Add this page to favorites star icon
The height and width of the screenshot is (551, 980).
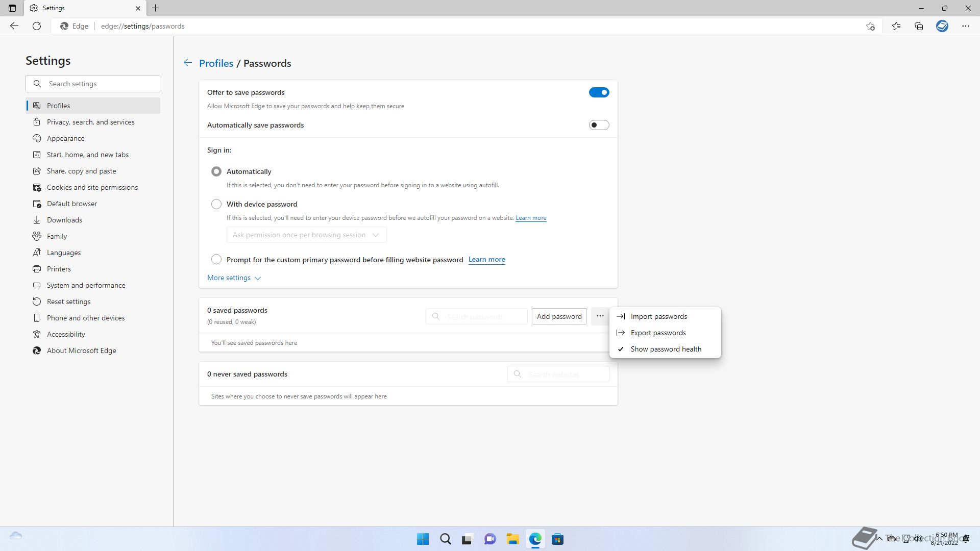(x=870, y=26)
